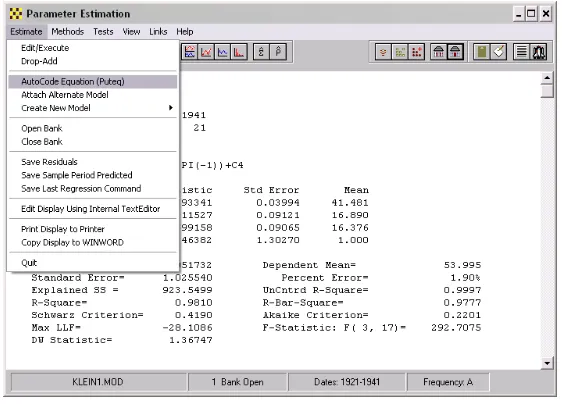Image resolution: width=562 pixels, height=404 pixels.
Task: Open the Links menu
Action: [x=158, y=32]
